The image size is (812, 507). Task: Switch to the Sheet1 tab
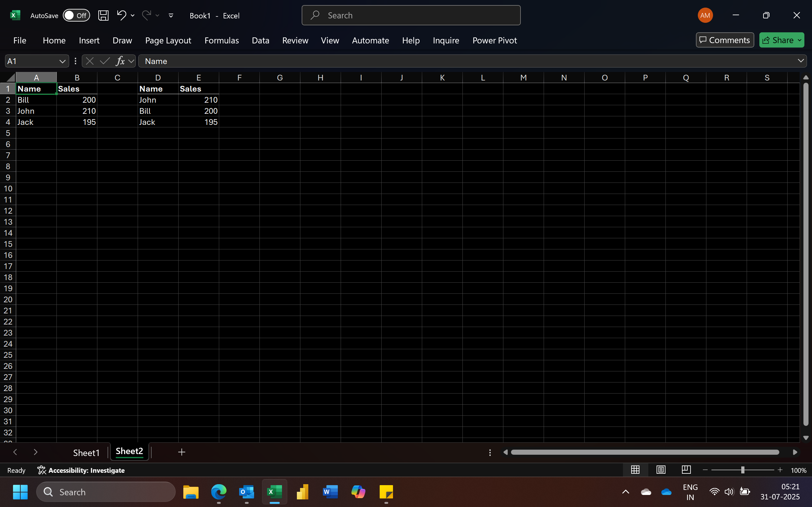tap(86, 453)
